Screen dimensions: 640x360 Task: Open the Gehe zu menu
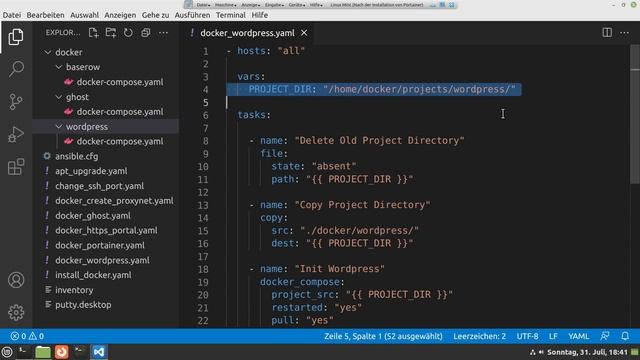click(156, 15)
